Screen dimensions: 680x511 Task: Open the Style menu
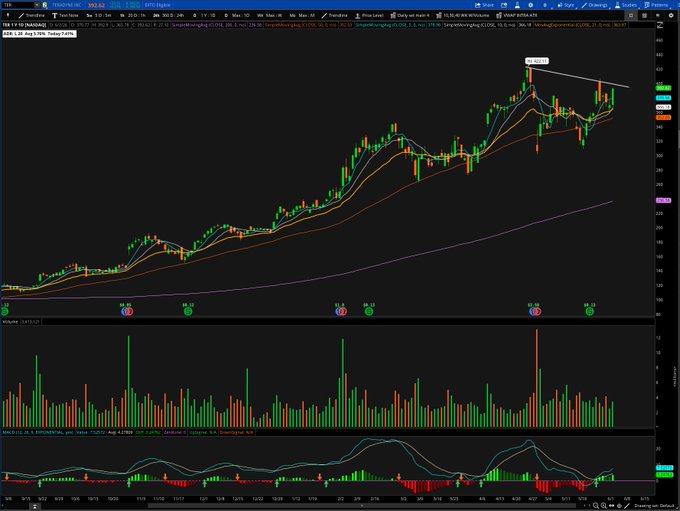(x=566, y=5)
